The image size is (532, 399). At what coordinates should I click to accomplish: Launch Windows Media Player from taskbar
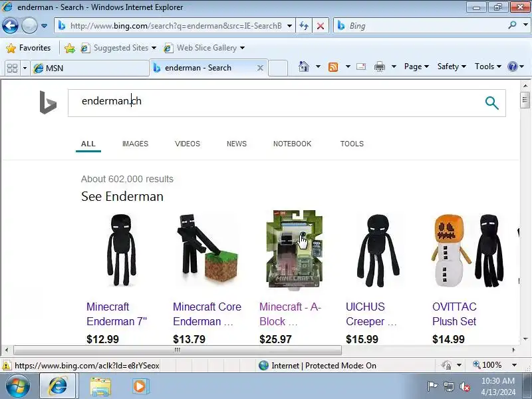tap(140, 386)
